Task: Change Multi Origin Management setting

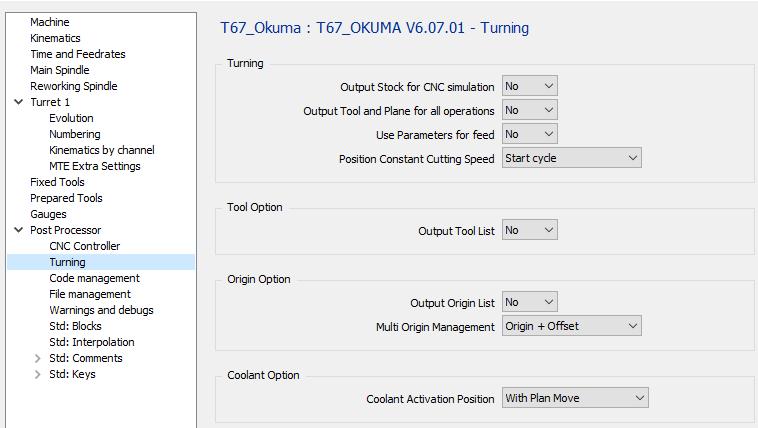Action: 571,326
